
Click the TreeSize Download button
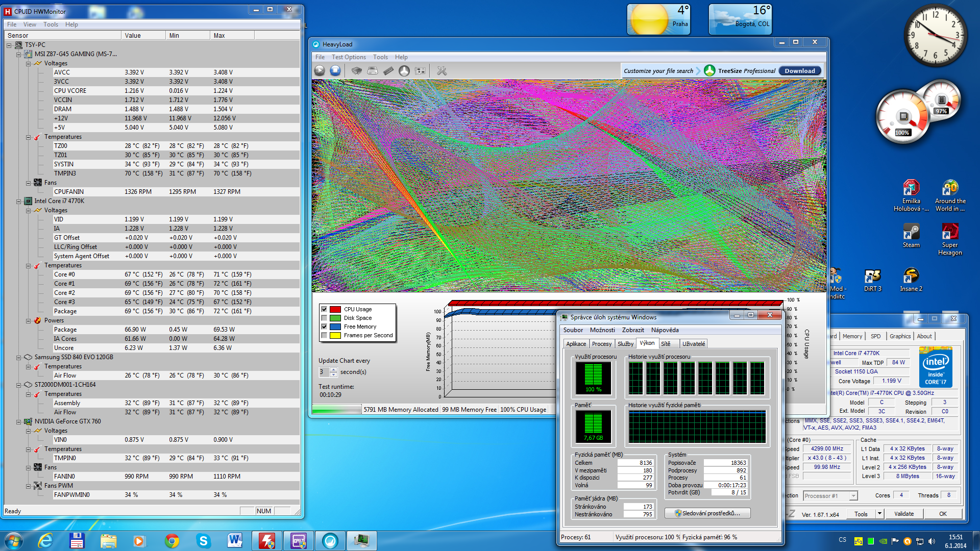(x=799, y=71)
